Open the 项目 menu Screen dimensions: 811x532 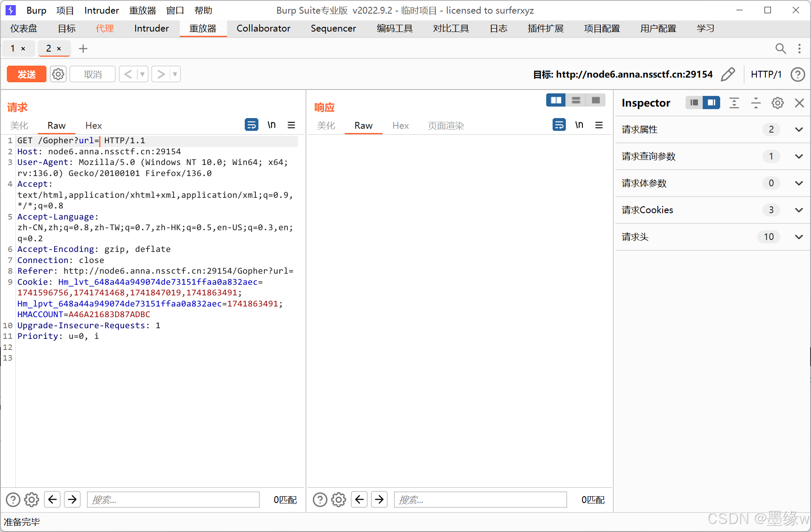click(x=65, y=10)
